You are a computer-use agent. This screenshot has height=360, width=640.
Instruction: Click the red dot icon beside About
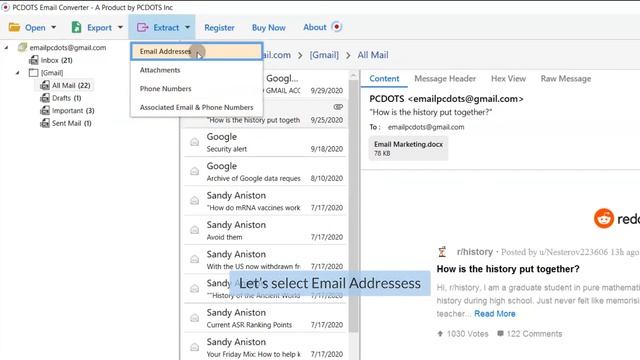pyautogui.click(x=337, y=27)
